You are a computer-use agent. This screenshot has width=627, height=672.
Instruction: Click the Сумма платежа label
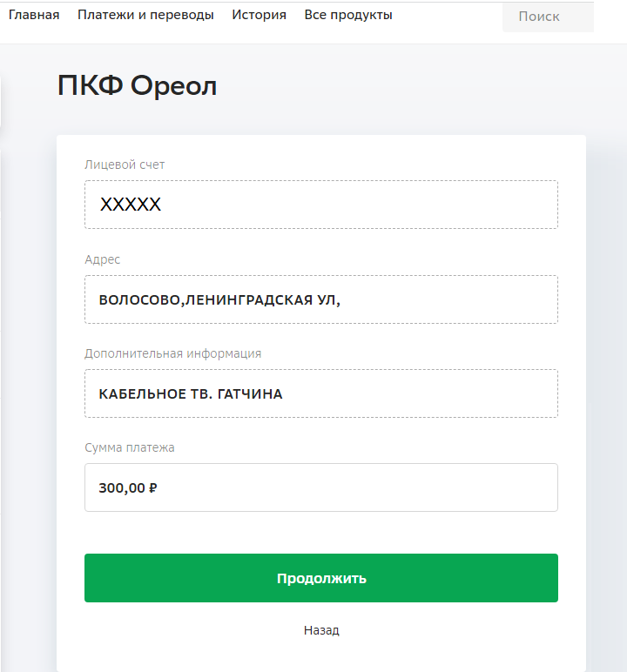(x=130, y=447)
